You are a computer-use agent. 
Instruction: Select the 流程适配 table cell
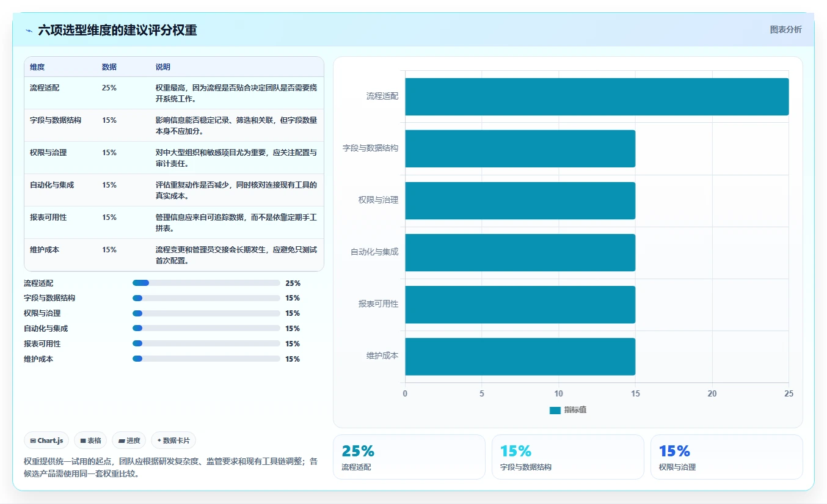pyautogui.click(x=60, y=93)
